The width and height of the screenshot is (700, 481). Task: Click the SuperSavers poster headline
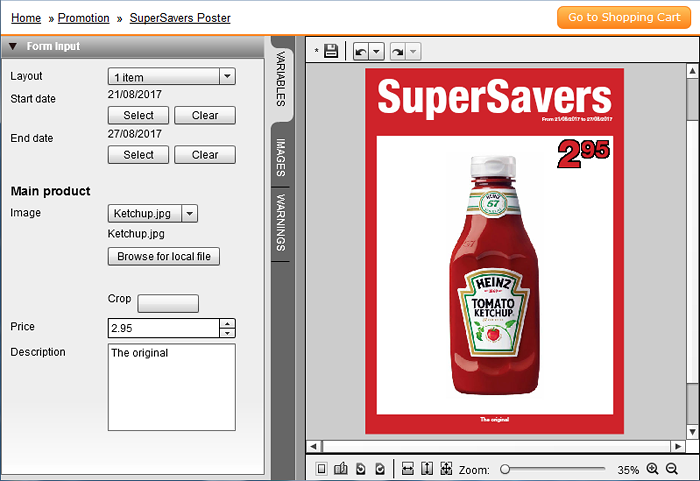pos(494,97)
